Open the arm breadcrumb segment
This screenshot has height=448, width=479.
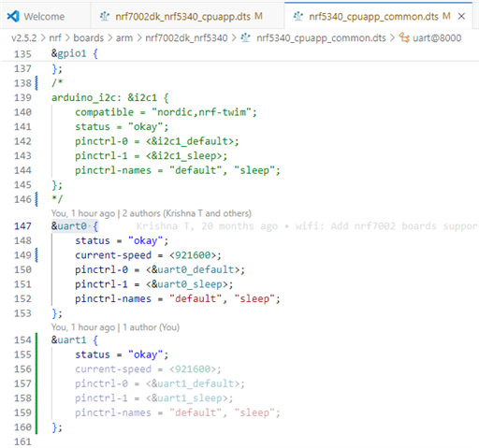(x=124, y=38)
